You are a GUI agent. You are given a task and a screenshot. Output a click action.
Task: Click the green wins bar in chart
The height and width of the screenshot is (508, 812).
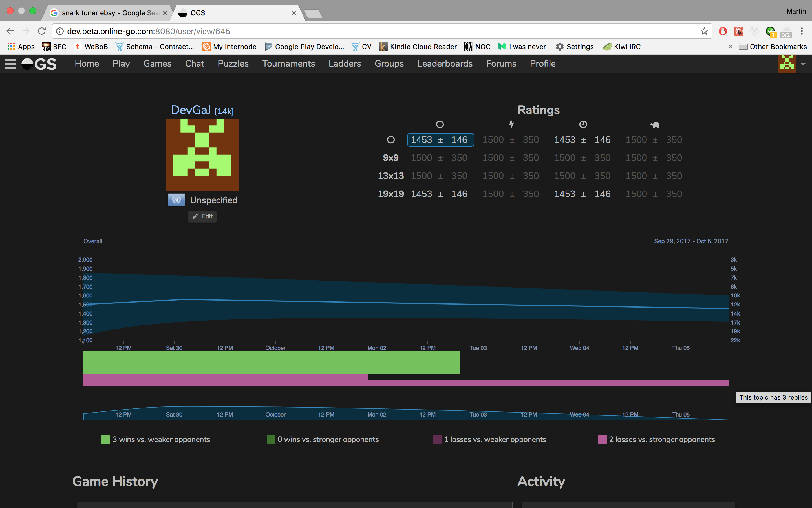(272, 362)
